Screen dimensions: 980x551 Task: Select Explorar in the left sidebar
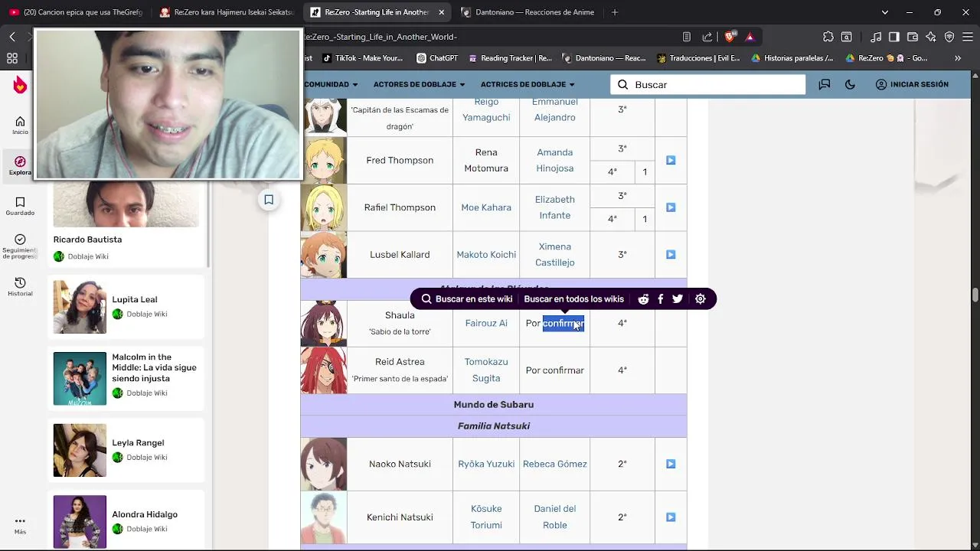click(x=20, y=166)
